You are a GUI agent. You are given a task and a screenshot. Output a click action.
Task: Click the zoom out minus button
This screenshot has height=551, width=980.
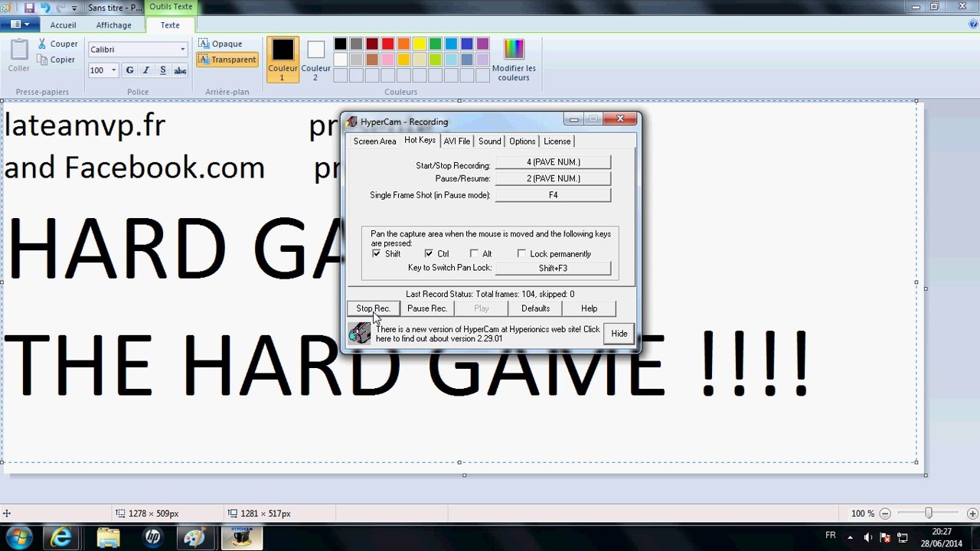click(x=885, y=514)
